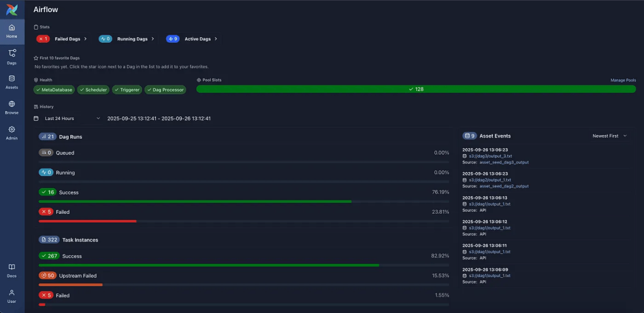The height and width of the screenshot is (313, 644).
Task: Open the Newest First sort dropdown
Action: [x=609, y=136]
